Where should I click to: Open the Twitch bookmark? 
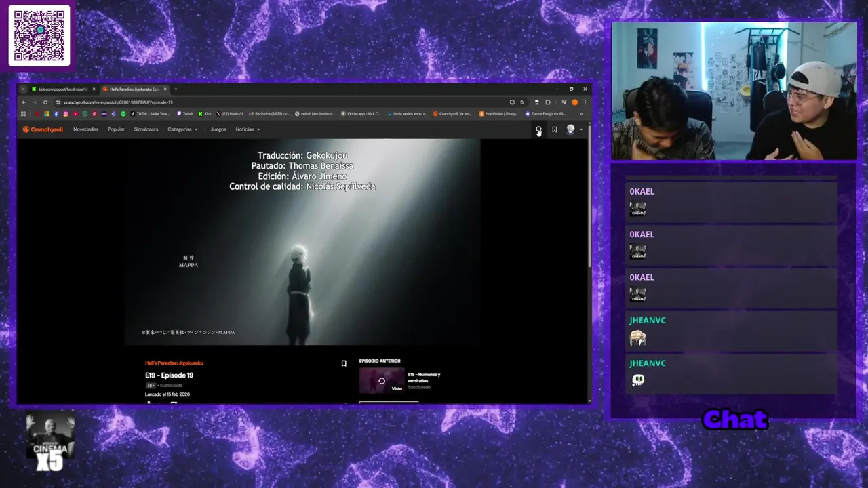[x=185, y=114]
